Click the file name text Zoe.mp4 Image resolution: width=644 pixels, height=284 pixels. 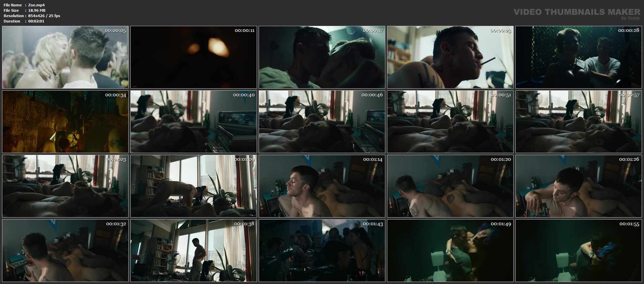(37, 5)
